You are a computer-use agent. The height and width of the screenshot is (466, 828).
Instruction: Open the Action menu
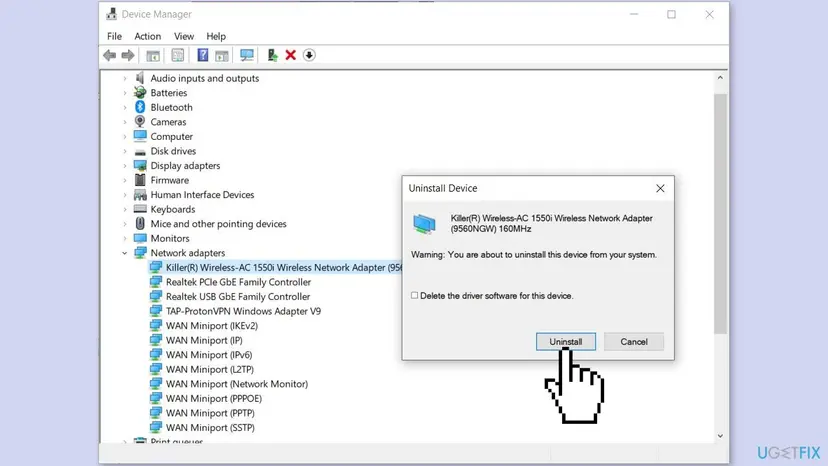pos(147,36)
